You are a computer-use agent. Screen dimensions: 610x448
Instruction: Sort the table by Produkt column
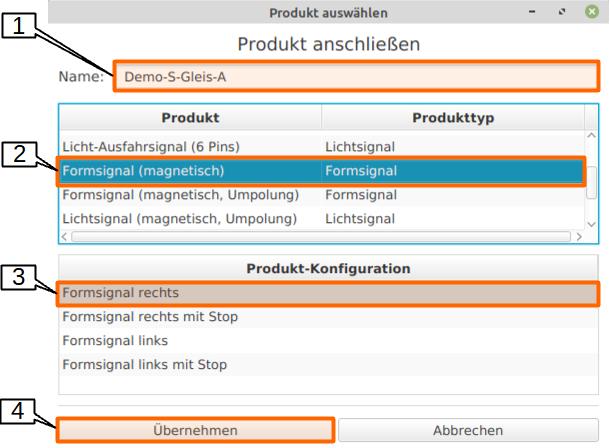(190, 118)
